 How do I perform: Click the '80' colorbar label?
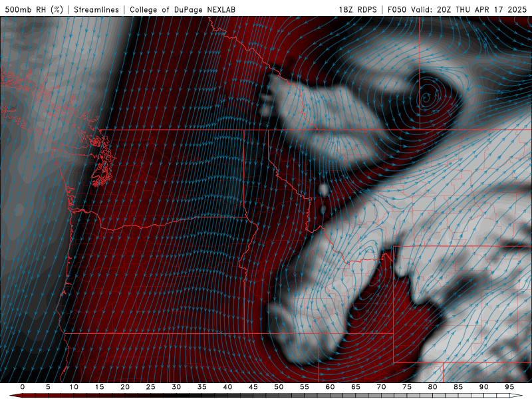433,387
